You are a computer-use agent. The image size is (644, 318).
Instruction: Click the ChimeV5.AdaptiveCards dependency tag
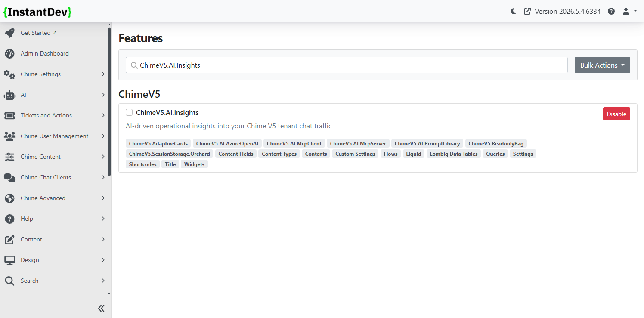(x=158, y=143)
